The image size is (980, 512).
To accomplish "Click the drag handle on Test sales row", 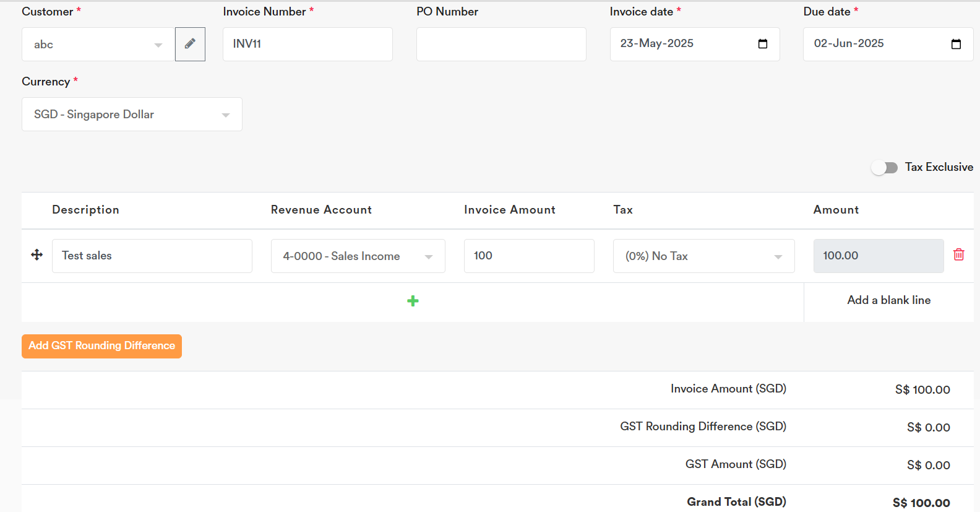I will [x=37, y=255].
